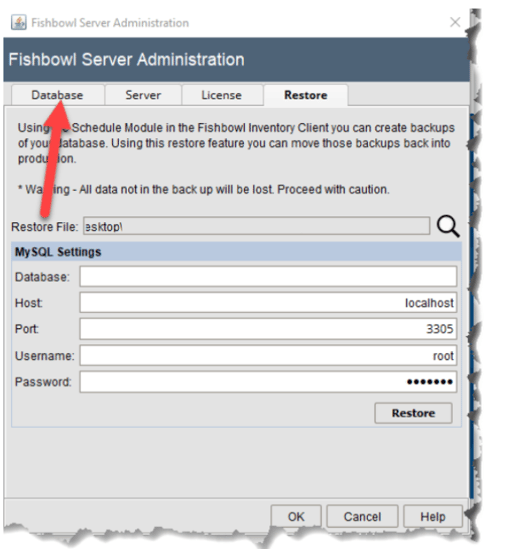
Task: Click the Host field showing localhost
Action: [x=268, y=303]
